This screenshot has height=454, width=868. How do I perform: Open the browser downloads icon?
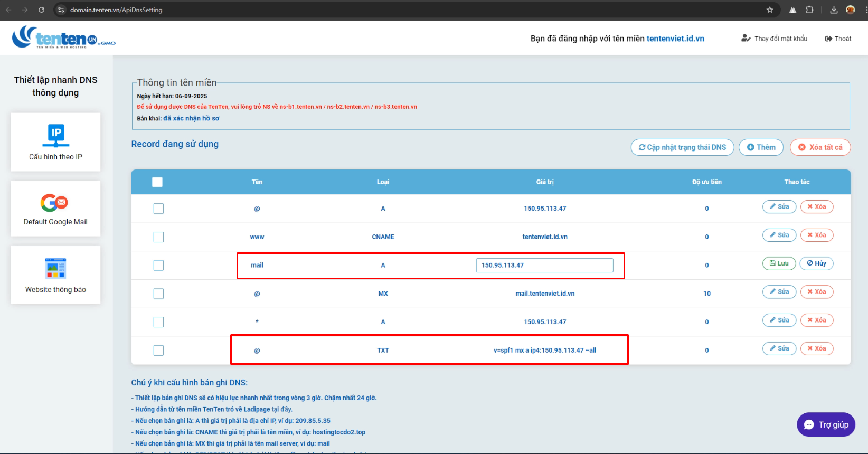click(834, 10)
